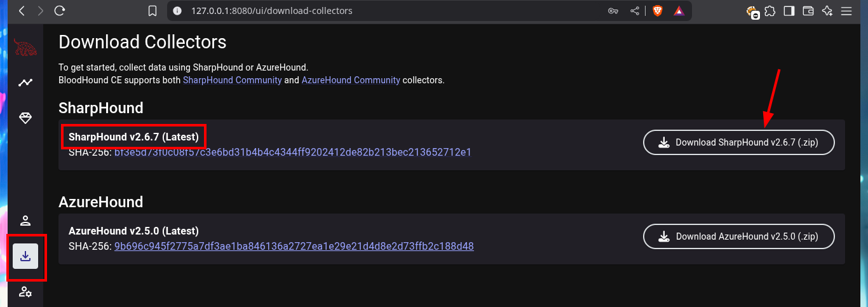Download AzureHound v2.5.0 zip

(739, 236)
